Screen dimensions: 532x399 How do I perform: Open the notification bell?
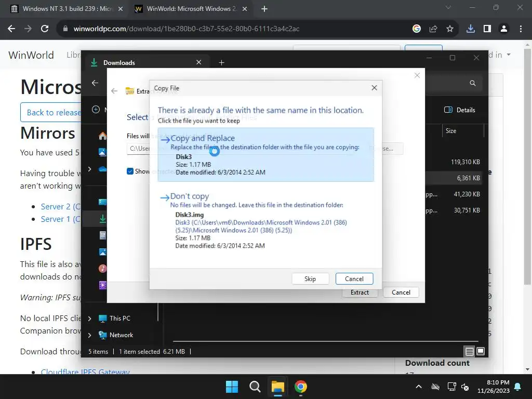click(518, 387)
